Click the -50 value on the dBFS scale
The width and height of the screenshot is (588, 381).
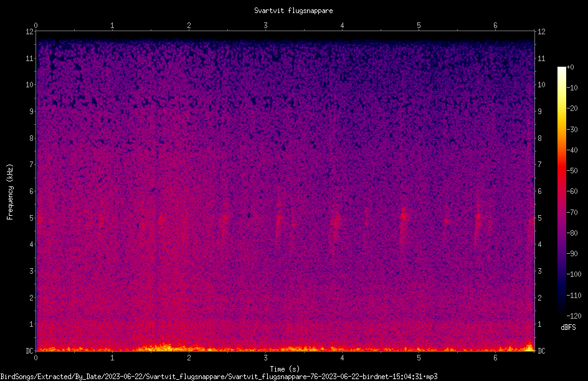coord(572,170)
